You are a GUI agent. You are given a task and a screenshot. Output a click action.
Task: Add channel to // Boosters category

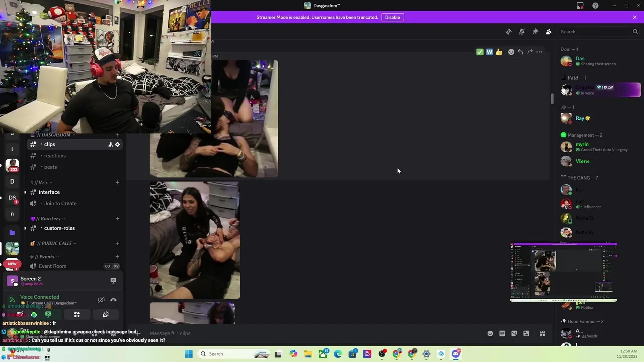[x=117, y=219]
